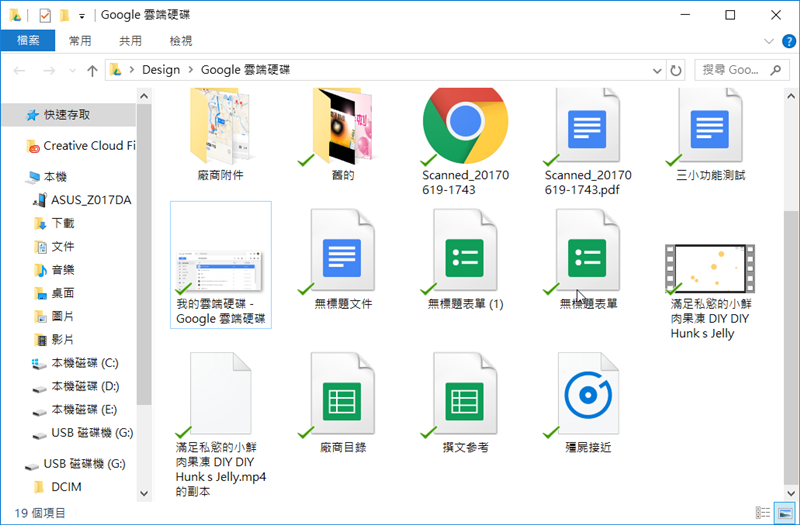This screenshot has height=525, width=800.
Task: Go back with the back arrow
Action: click(19, 70)
